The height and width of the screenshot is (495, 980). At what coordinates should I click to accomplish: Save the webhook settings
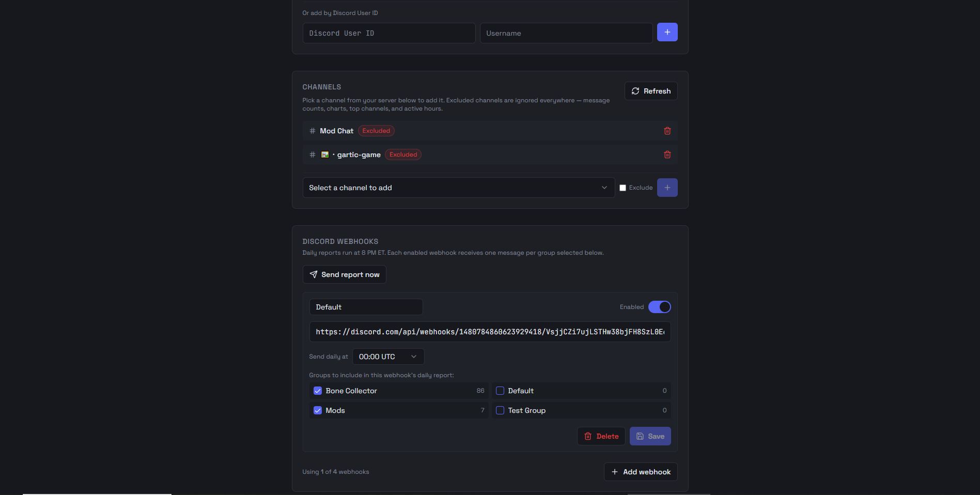pyautogui.click(x=650, y=436)
